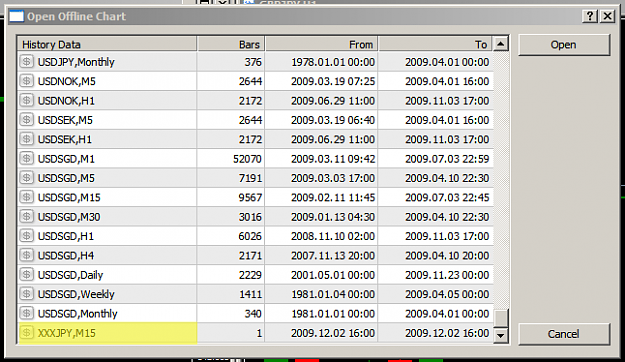Select the USDSEK,H1 row

pos(256,139)
